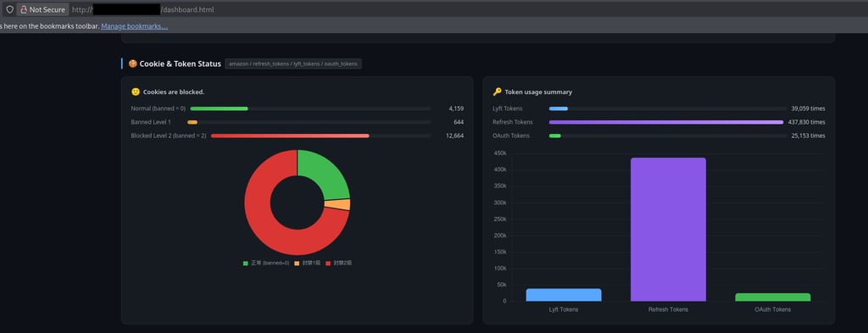Click the green Normal progress bar
This screenshot has height=333, width=868.
tap(220, 108)
